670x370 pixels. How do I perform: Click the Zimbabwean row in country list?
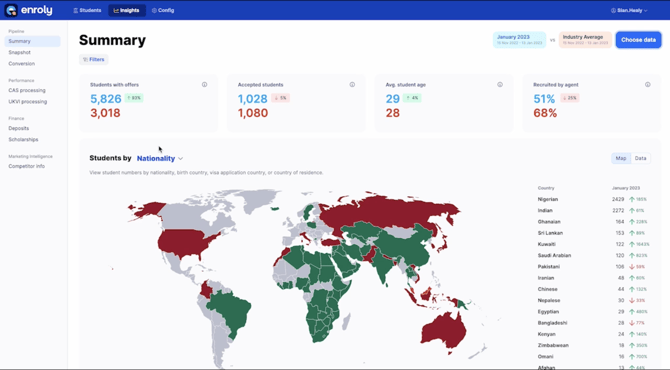click(593, 346)
